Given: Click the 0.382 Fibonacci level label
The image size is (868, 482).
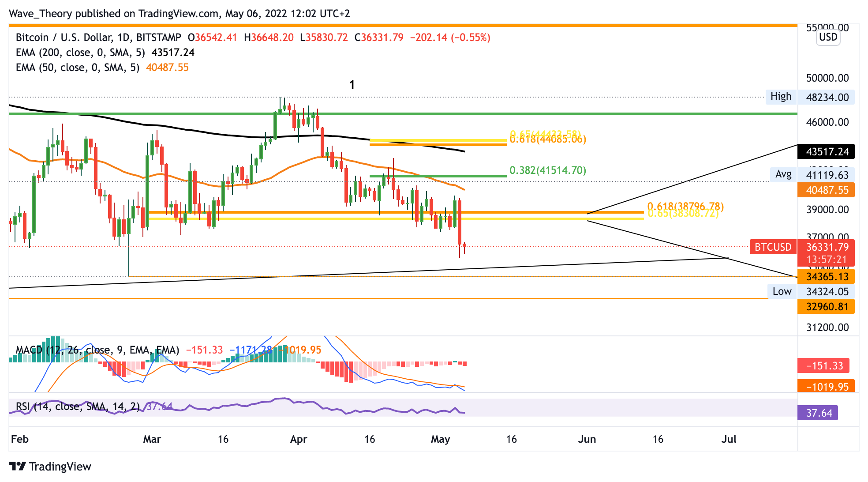Looking at the screenshot, I should tap(547, 170).
